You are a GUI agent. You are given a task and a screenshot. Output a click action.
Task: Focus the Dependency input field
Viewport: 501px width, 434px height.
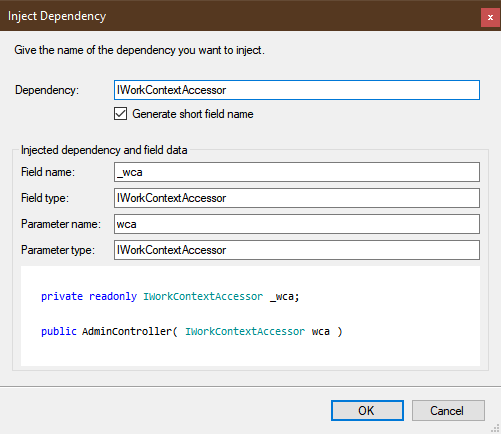(297, 90)
